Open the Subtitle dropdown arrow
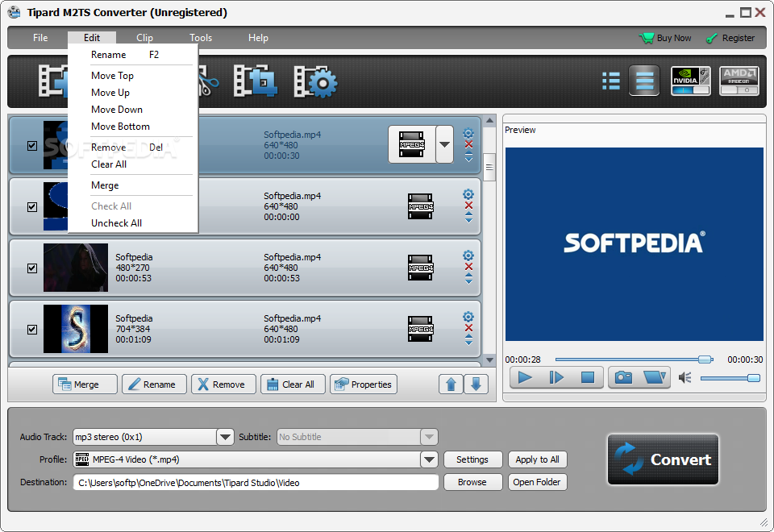This screenshot has height=532, width=774. point(429,437)
